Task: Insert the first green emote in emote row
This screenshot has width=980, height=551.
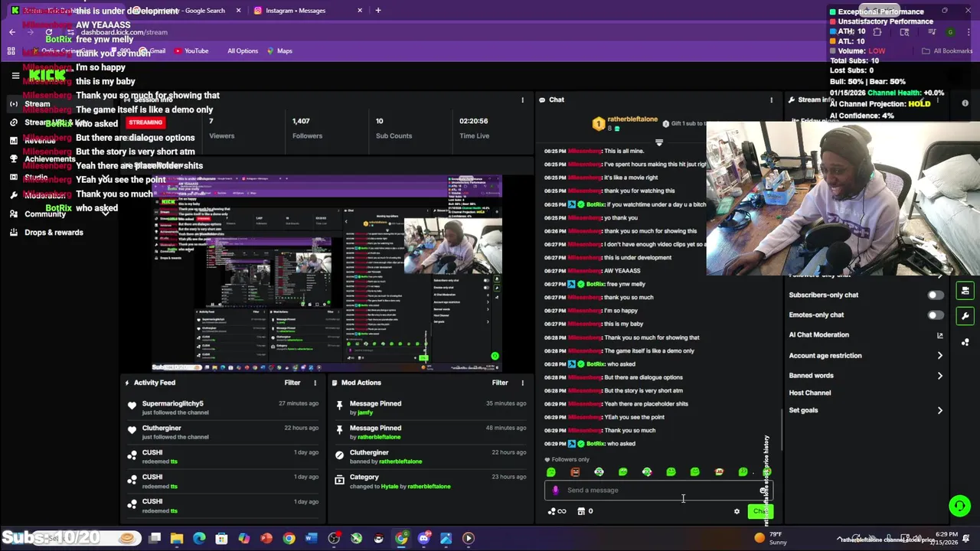Action: pos(551,472)
